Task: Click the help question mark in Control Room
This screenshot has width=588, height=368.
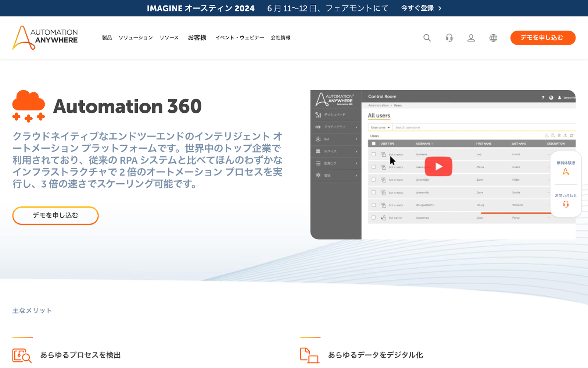Action: (x=543, y=98)
